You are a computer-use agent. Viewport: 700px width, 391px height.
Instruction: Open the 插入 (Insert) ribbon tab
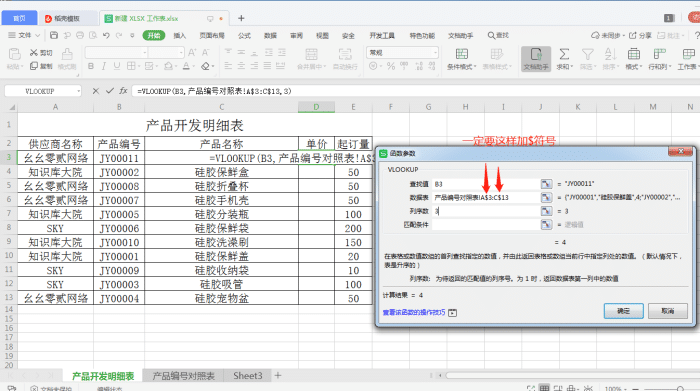[180, 35]
